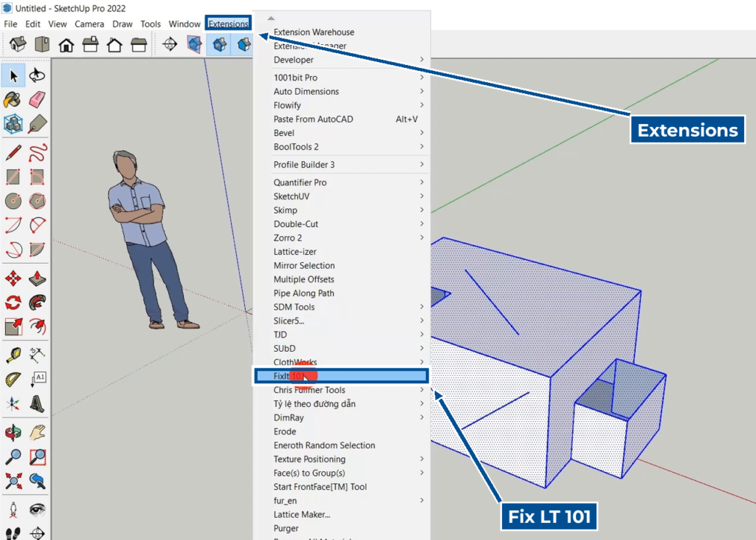Expand the Auto Dimensions submenu

341,91
